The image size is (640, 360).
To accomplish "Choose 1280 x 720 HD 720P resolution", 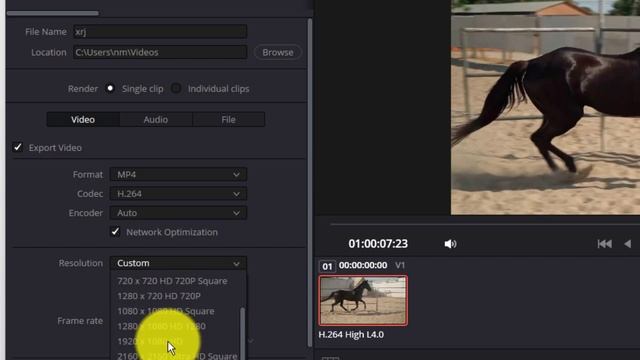I will tap(159, 296).
